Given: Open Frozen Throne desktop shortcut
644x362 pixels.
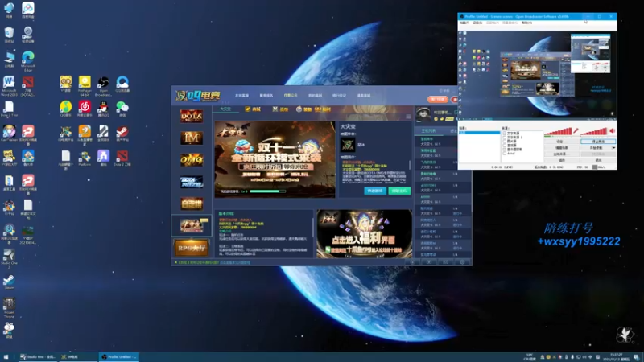Looking at the screenshot, I should pyautogui.click(x=9, y=308).
